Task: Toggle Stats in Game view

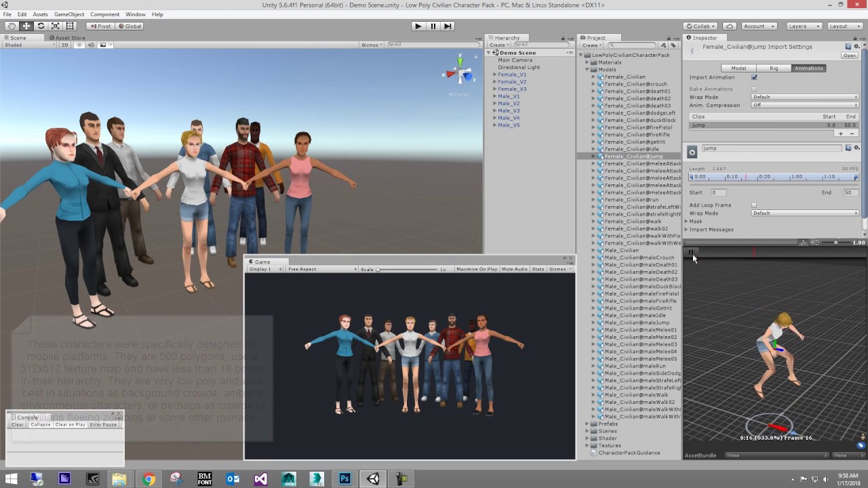Action: 538,269
